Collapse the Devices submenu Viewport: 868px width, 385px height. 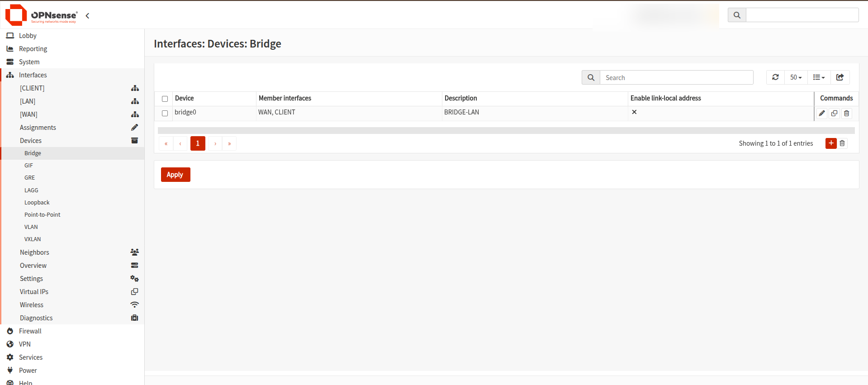coord(72,141)
